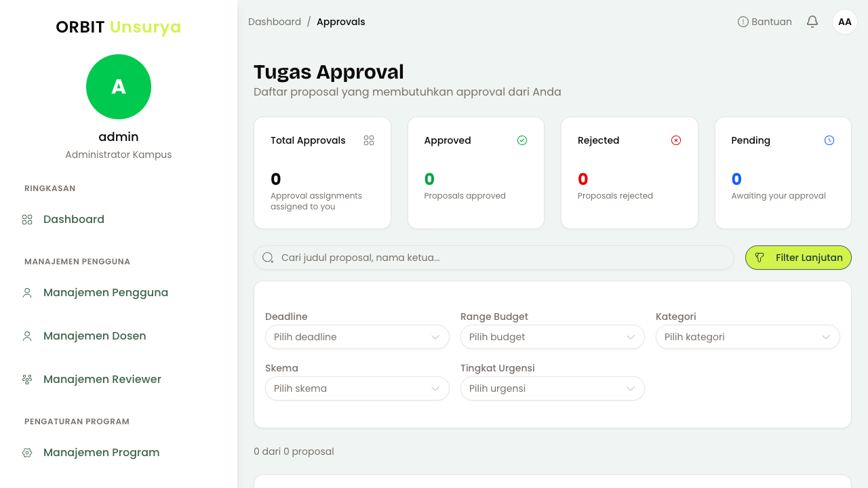Viewport: 868px width, 488px height.
Task: Click the Approved checkmark icon
Action: (x=522, y=140)
